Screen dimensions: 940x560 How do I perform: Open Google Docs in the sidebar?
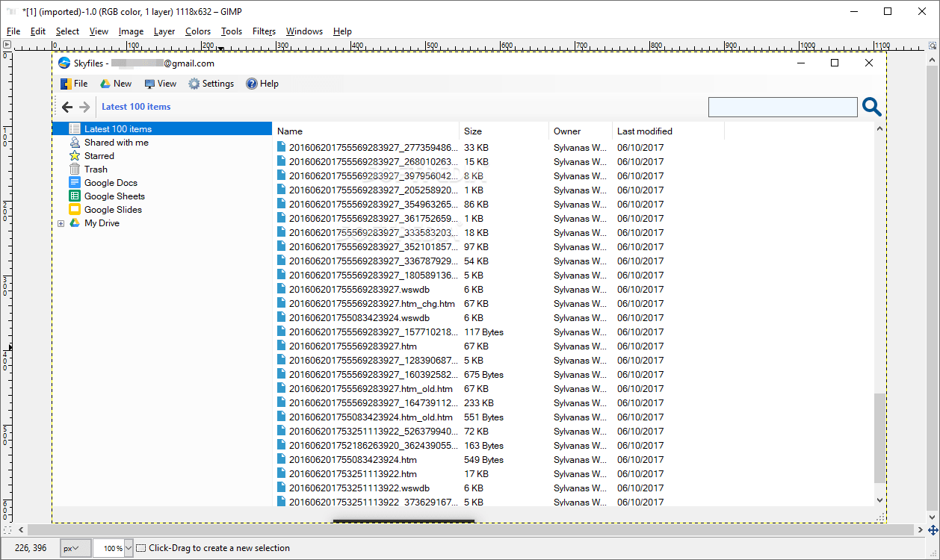point(111,183)
